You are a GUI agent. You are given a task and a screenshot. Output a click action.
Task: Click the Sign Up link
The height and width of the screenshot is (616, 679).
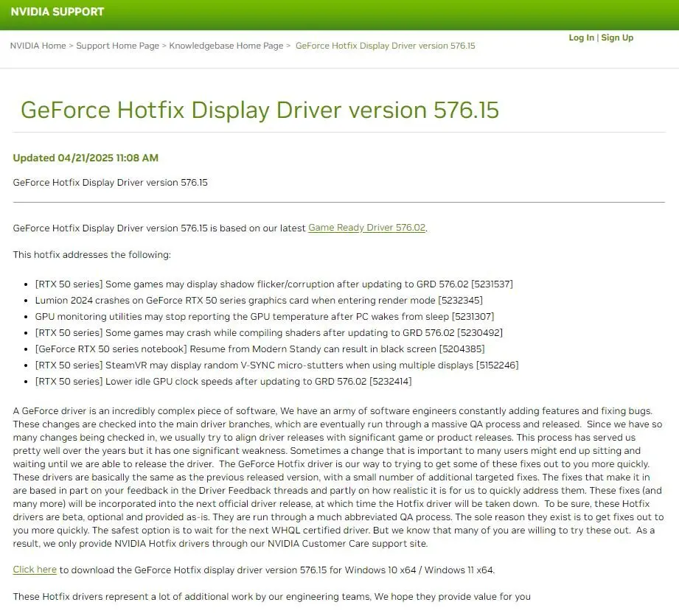pyautogui.click(x=617, y=38)
